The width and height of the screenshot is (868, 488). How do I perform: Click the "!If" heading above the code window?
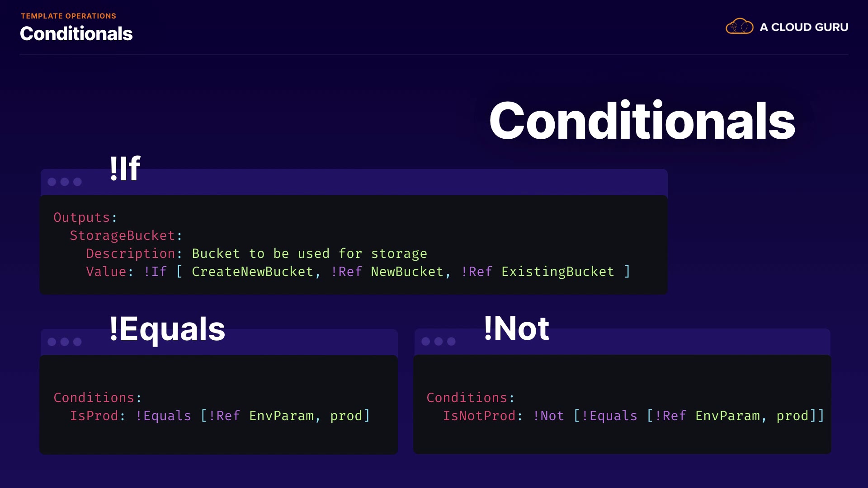tap(125, 169)
